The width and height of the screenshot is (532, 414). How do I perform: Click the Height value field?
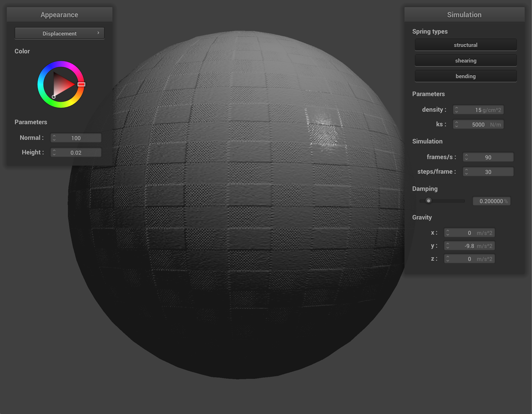click(x=76, y=153)
